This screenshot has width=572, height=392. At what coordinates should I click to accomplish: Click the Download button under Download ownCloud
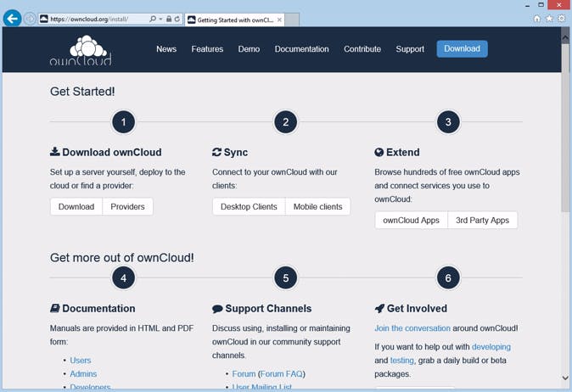(76, 207)
